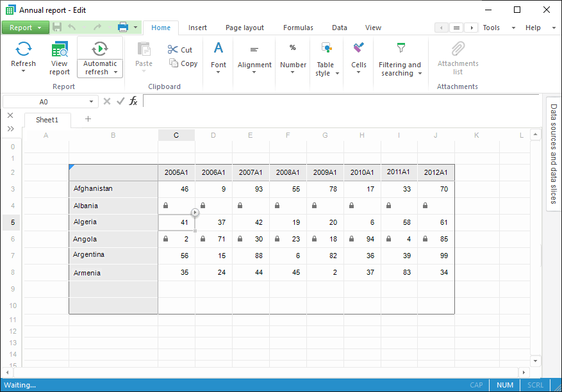Open the Data sources and data slices panel
Viewport: 562px width, 392px height.
pyautogui.click(x=554, y=154)
